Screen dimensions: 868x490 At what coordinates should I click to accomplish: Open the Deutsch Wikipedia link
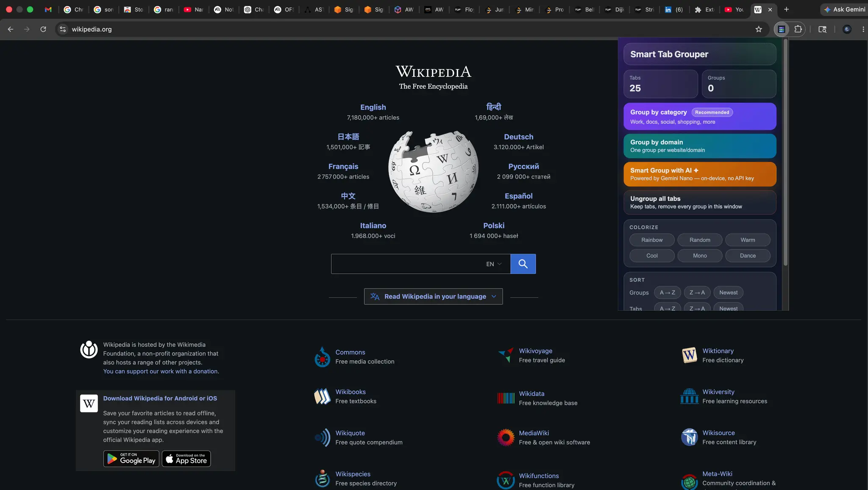coord(518,137)
